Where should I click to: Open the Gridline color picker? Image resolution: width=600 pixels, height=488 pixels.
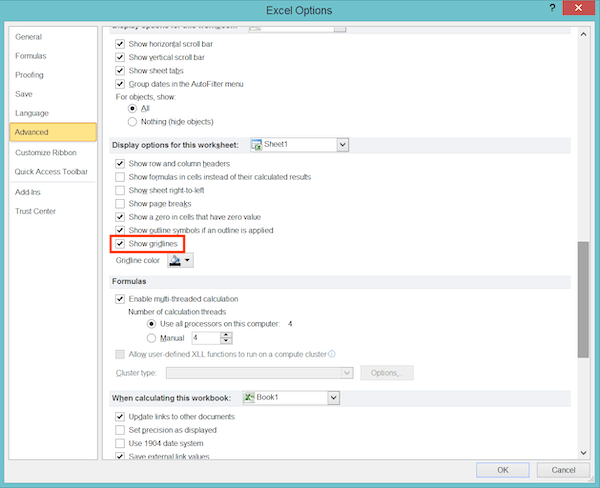180,261
